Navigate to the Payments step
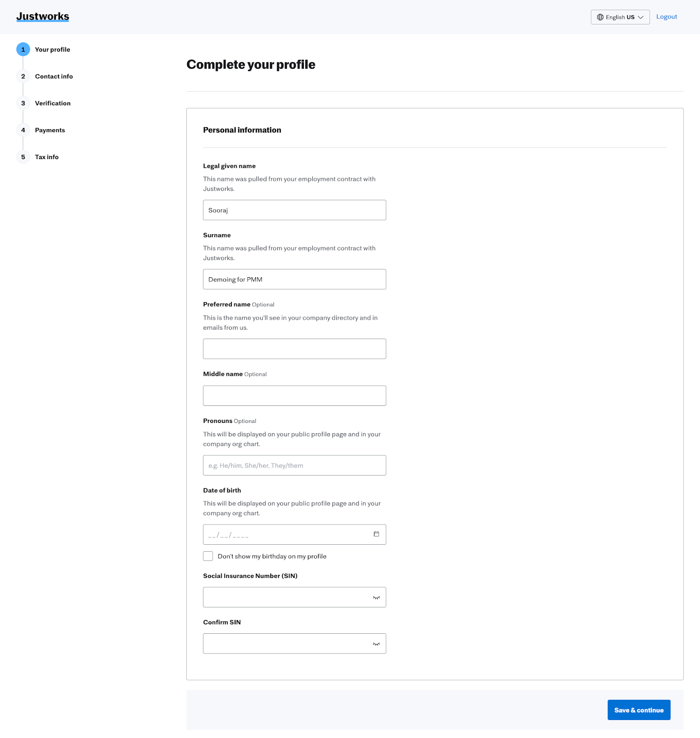The width and height of the screenshot is (700, 738). pyautogui.click(x=50, y=130)
